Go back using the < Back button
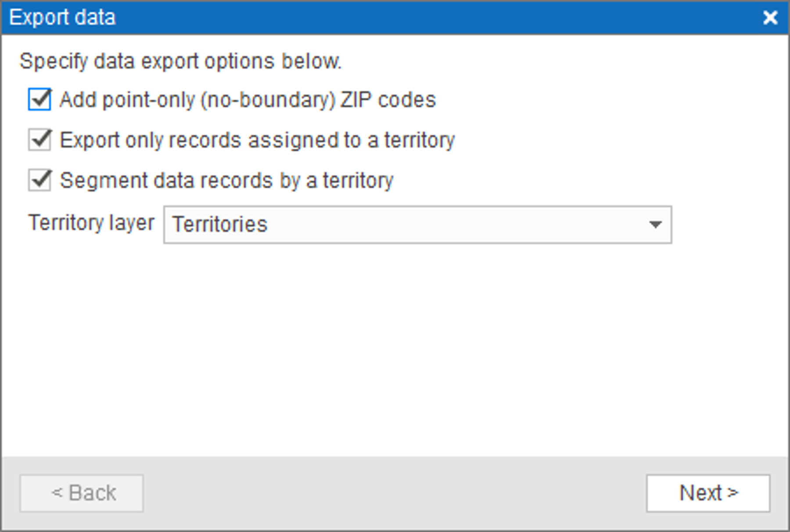 pyautogui.click(x=81, y=493)
